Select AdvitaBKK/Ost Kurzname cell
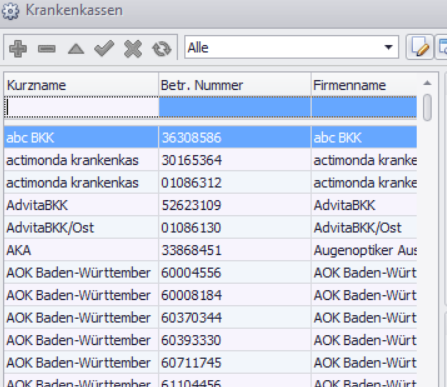447x387 pixels. click(81, 228)
